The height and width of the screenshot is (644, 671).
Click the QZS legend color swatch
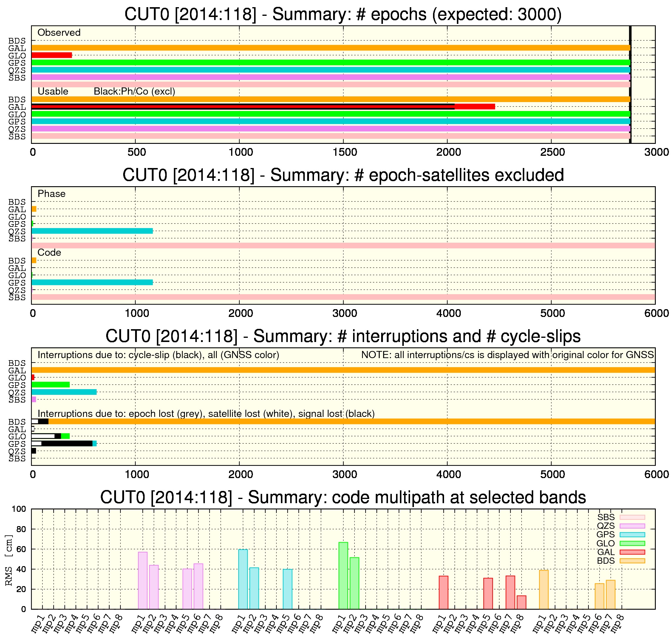pyautogui.click(x=632, y=526)
